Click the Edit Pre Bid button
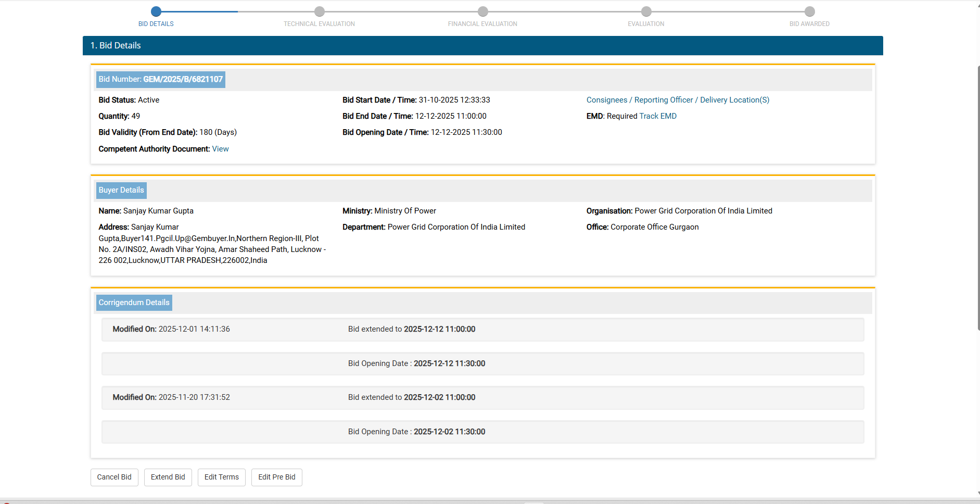980x504 pixels. click(276, 477)
